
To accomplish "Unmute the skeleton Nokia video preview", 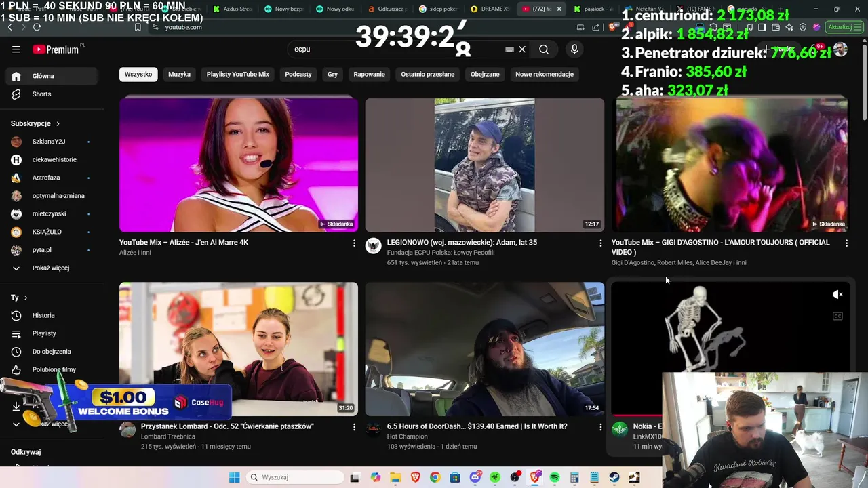I will click(837, 294).
